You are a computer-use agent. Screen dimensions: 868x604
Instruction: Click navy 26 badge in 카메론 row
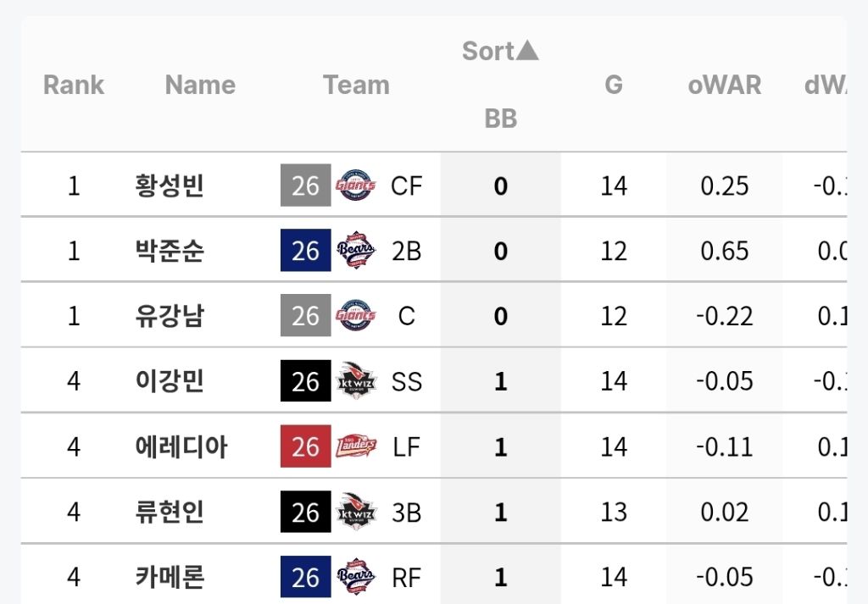[x=305, y=577]
